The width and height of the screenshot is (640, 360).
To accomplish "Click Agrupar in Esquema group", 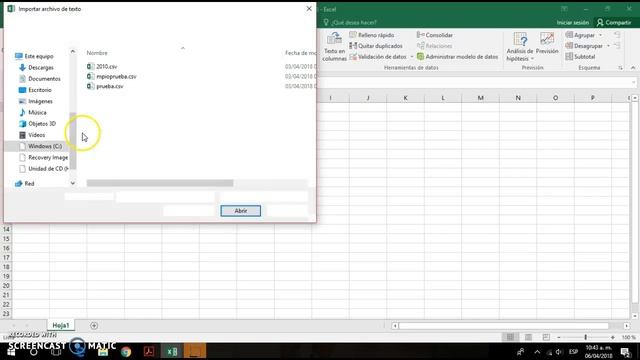I will [580, 35].
